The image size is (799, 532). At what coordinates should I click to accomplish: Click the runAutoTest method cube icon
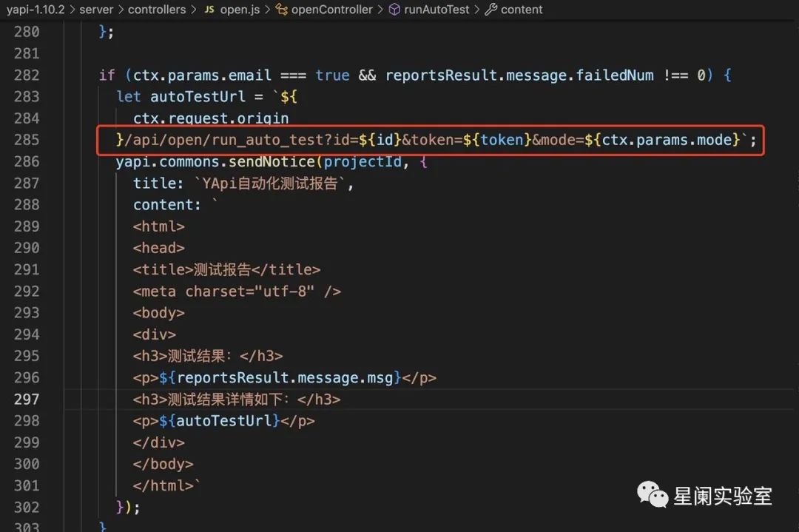click(x=394, y=10)
